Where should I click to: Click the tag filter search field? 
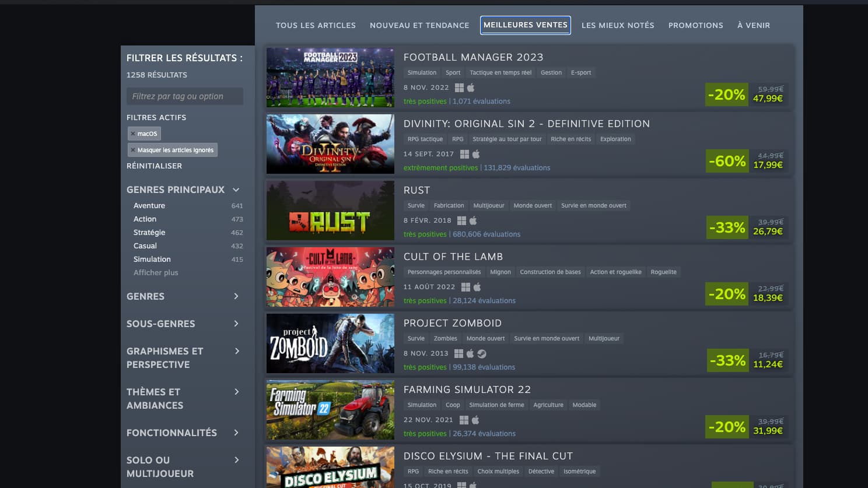(x=185, y=96)
